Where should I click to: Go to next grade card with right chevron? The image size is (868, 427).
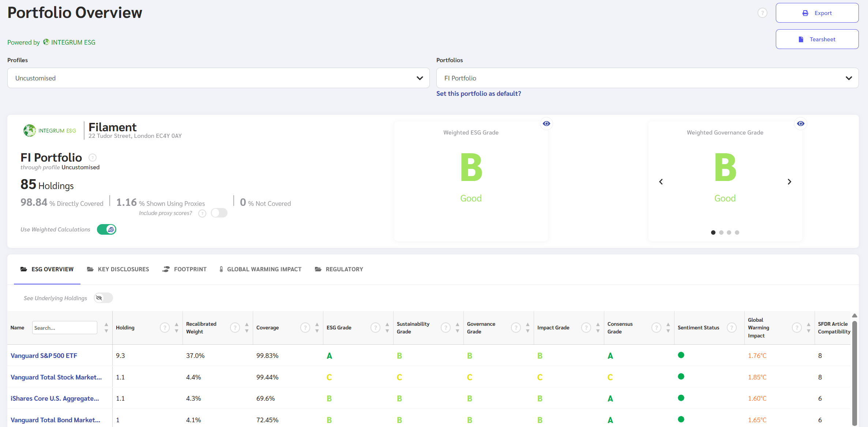pyautogui.click(x=789, y=182)
